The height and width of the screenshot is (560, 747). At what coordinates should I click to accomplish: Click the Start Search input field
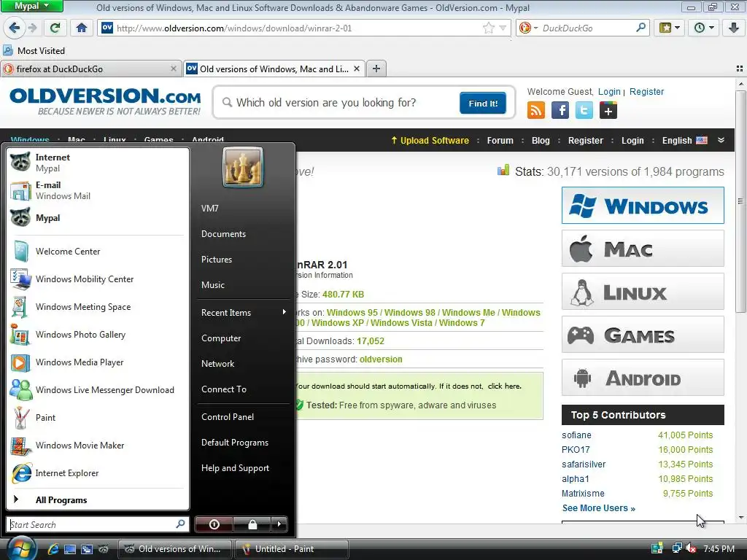(x=97, y=524)
